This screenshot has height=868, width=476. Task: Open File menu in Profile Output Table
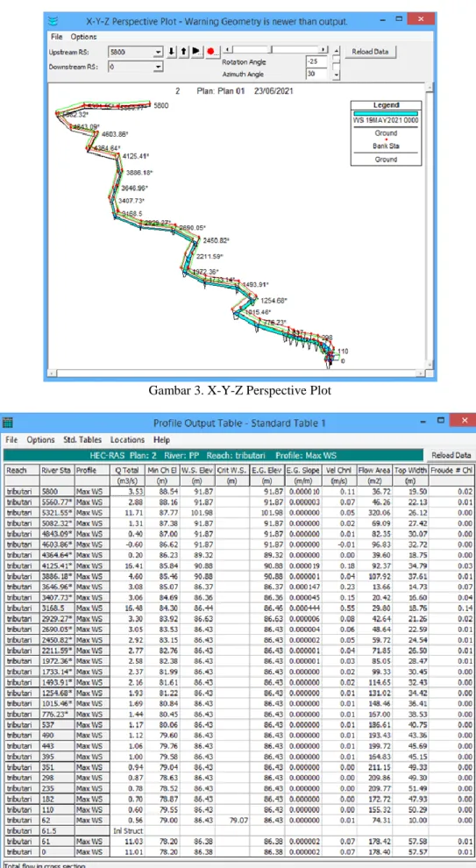coord(11,439)
